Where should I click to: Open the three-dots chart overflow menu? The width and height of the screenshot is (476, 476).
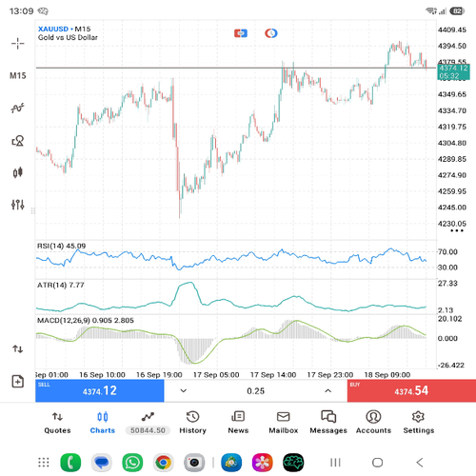point(457,230)
